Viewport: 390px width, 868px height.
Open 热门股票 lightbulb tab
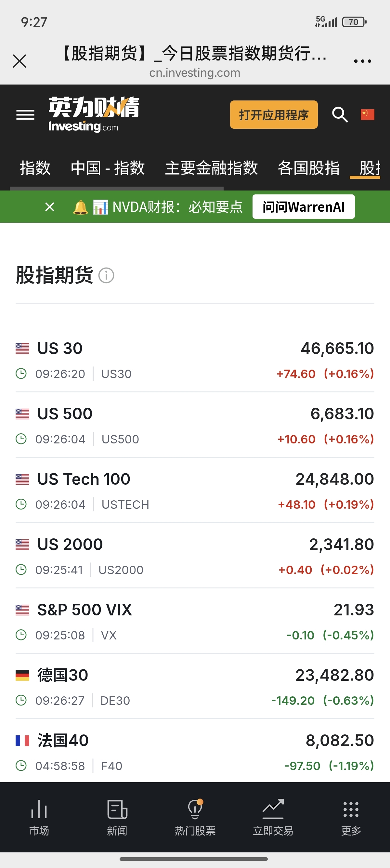click(195, 817)
